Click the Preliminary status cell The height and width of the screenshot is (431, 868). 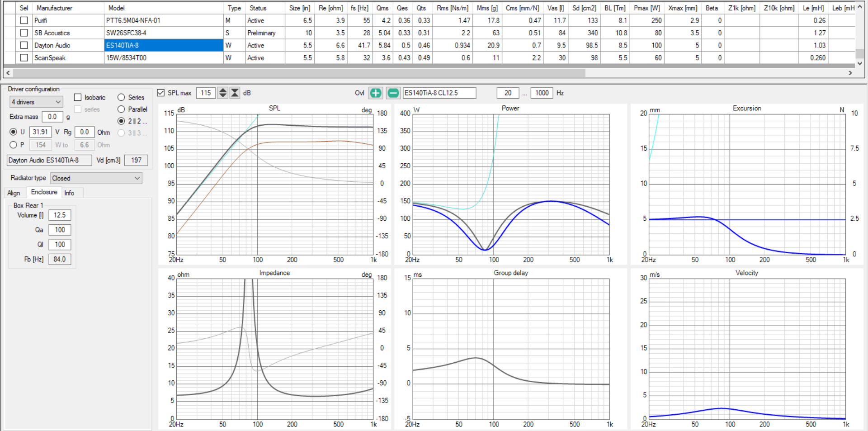(265, 33)
